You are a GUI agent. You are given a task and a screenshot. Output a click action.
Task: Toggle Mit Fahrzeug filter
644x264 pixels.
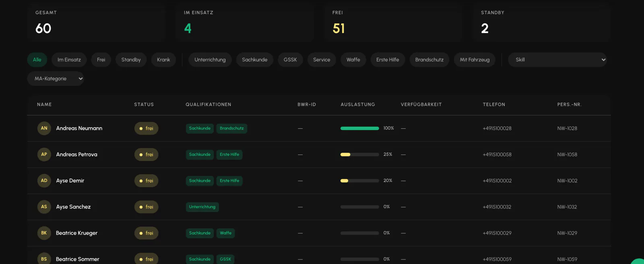coord(475,60)
